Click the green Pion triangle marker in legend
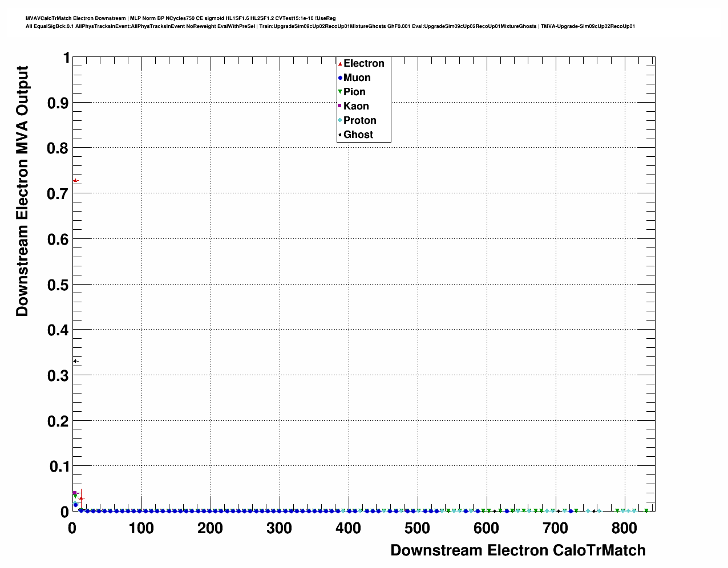The width and height of the screenshot is (728, 568). [340, 92]
